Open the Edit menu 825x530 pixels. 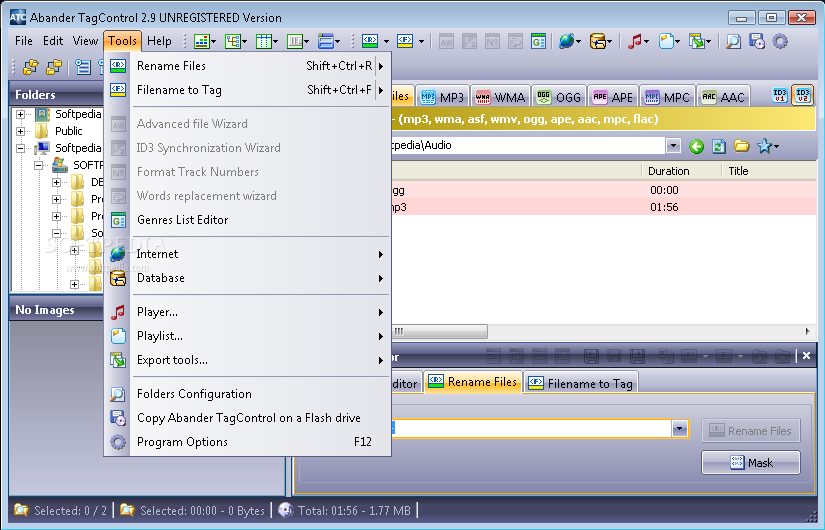click(x=53, y=41)
